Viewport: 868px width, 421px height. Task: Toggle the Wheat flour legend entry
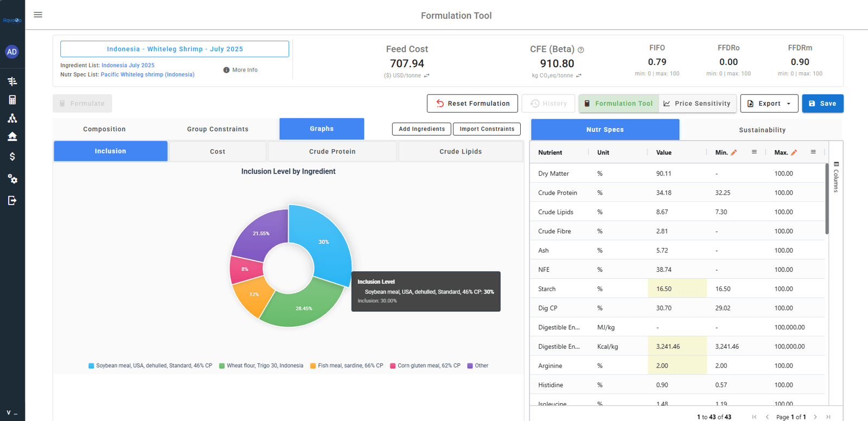[x=261, y=366]
